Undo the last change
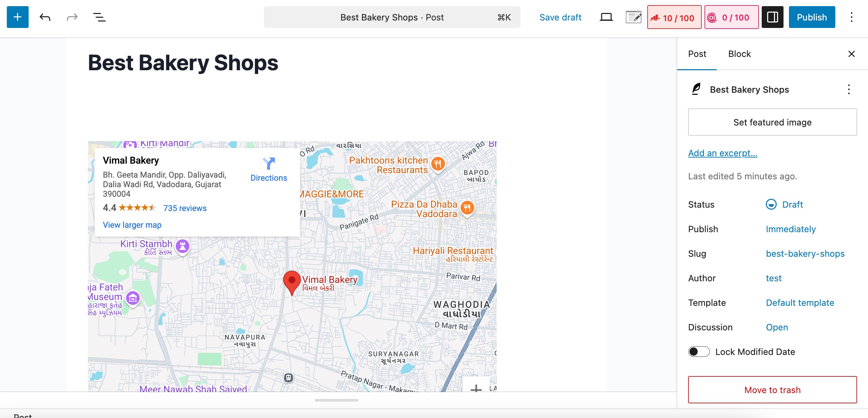This screenshot has height=418, width=868. (x=45, y=17)
